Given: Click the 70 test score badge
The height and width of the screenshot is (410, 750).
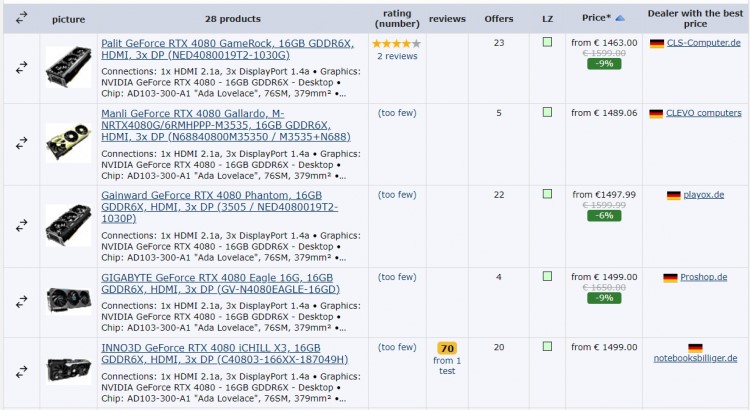Looking at the screenshot, I should [446, 349].
